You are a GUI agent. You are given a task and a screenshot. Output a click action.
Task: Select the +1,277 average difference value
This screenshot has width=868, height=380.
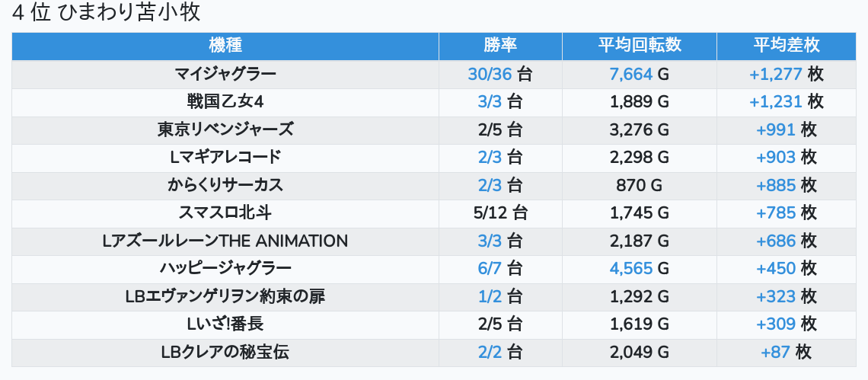[776, 74]
